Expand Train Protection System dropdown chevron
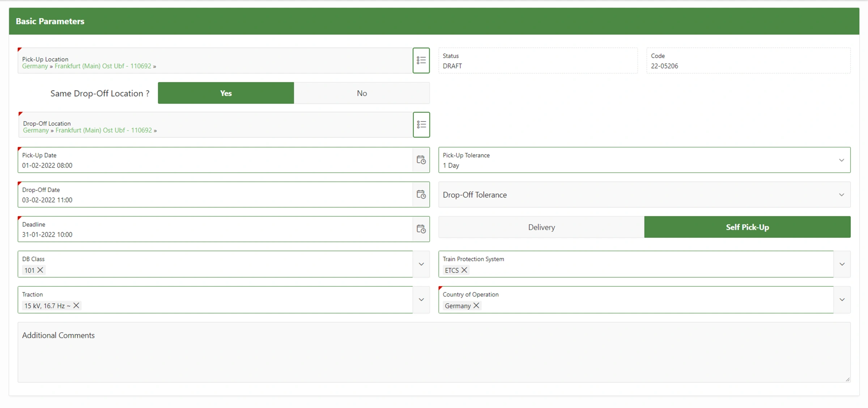 coord(842,264)
